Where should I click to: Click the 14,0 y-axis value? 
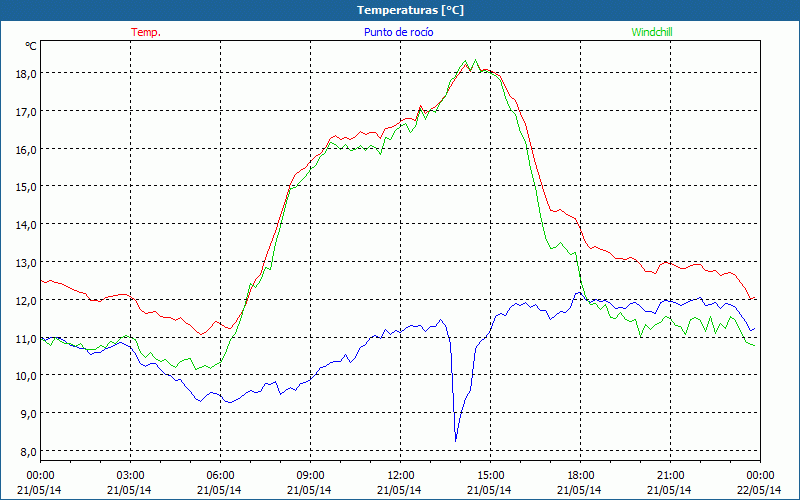[27, 224]
